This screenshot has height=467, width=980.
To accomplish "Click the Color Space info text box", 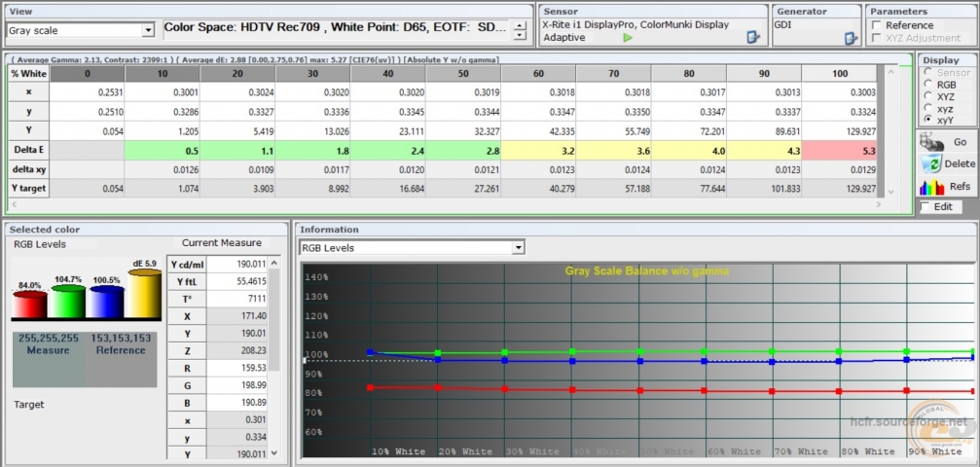I will tap(338, 30).
